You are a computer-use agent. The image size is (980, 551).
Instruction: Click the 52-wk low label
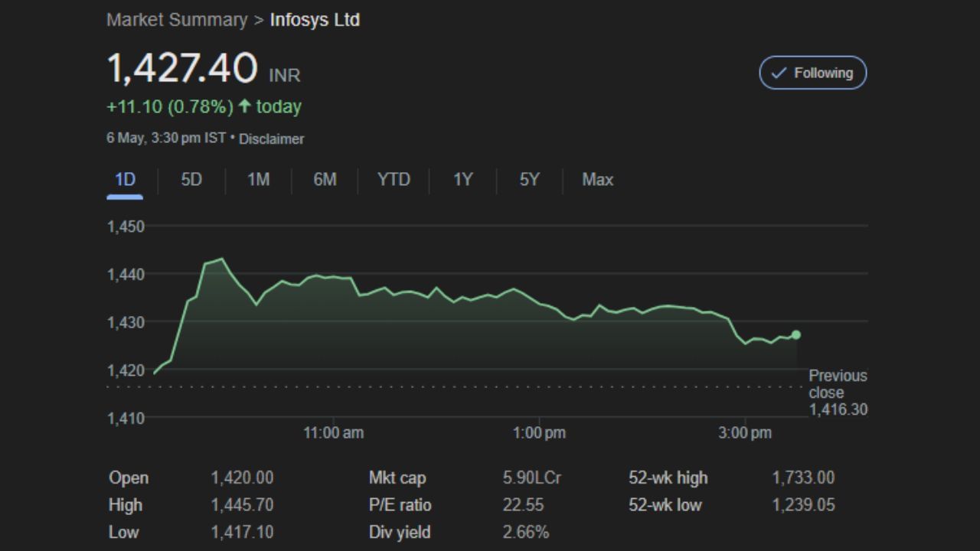tap(665, 505)
